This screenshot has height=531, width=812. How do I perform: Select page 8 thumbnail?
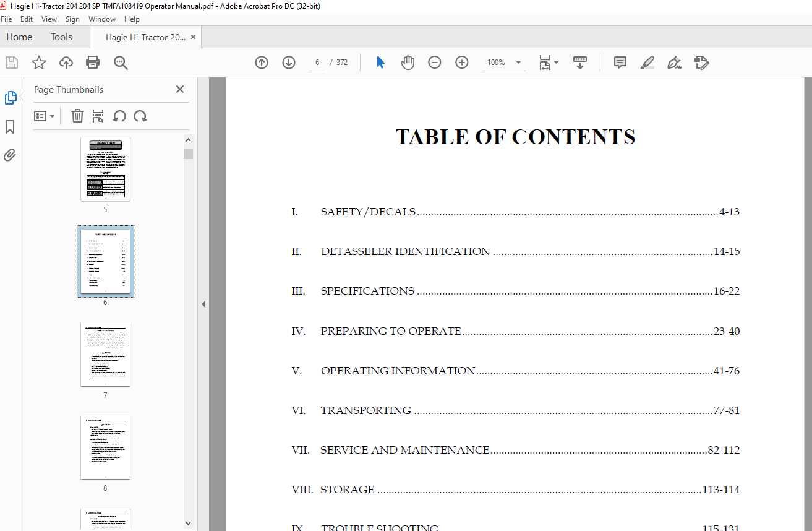(105, 447)
